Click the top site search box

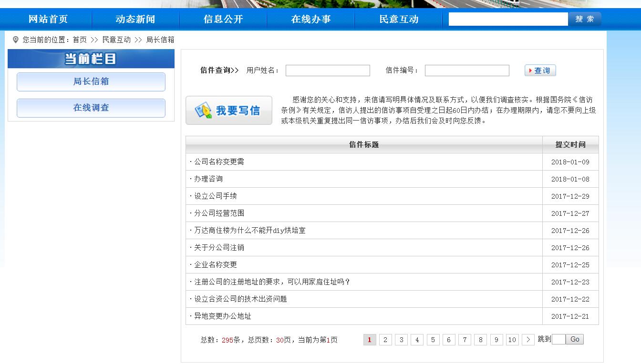508,19
